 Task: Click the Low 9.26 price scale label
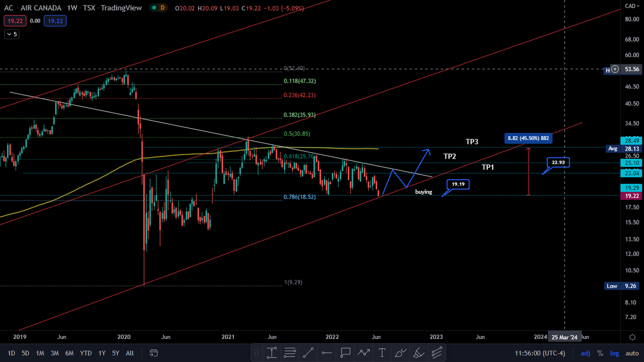click(623, 286)
